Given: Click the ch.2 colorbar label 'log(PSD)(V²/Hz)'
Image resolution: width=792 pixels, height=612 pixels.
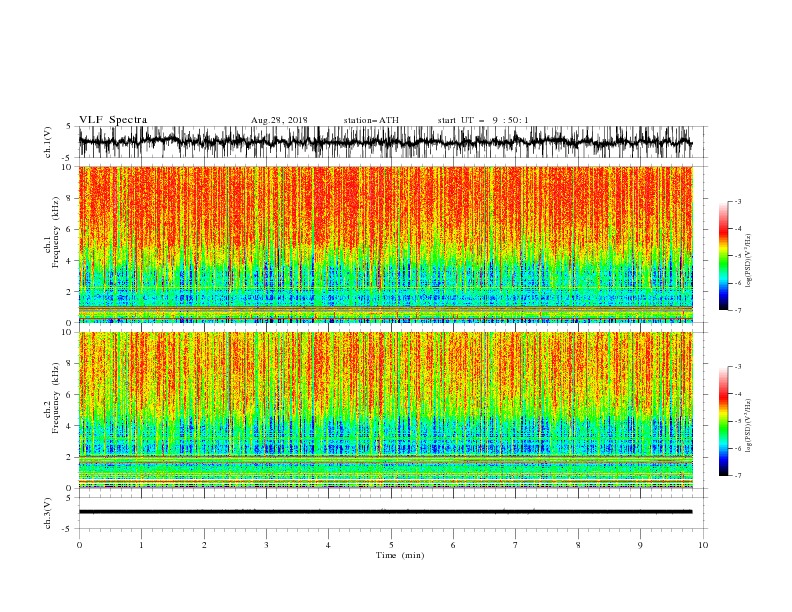Looking at the screenshot, I should (749, 425).
